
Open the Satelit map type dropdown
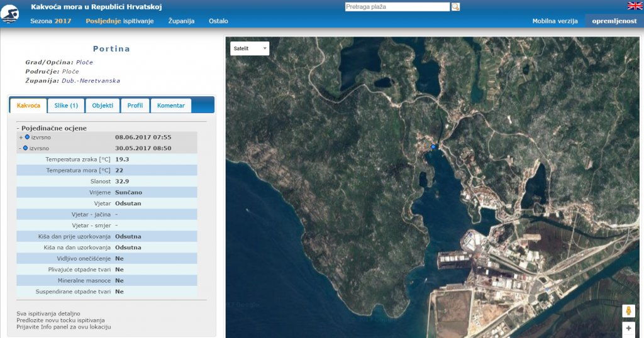click(x=250, y=48)
